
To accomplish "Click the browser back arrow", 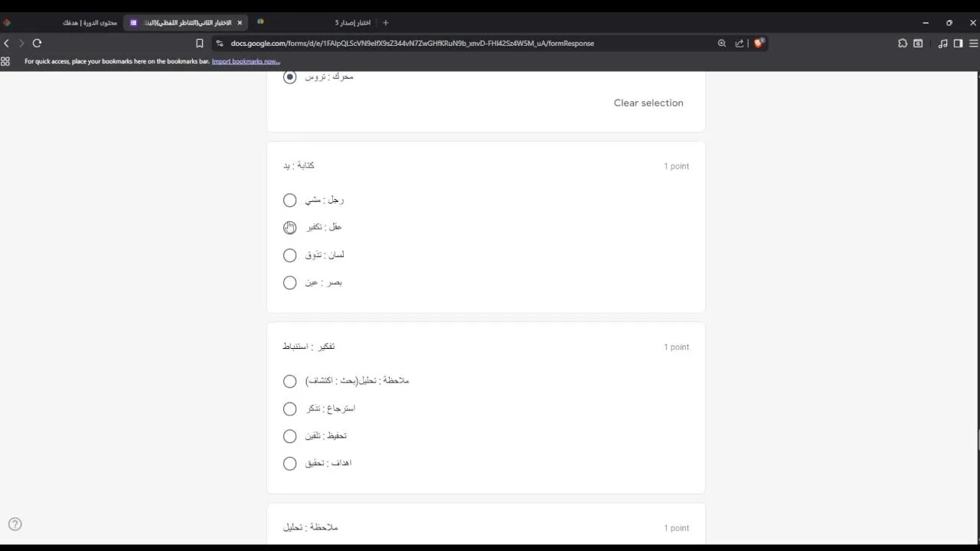I will pyautogui.click(x=7, y=44).
